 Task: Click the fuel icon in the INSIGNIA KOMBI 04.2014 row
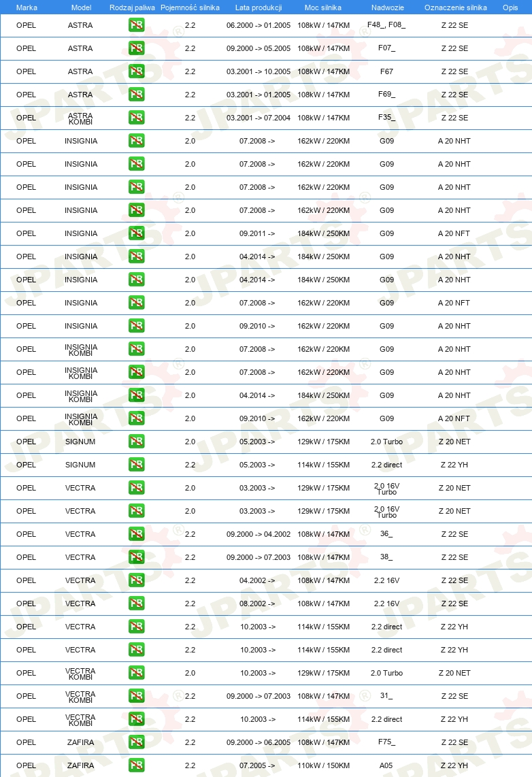click(136, 395)
